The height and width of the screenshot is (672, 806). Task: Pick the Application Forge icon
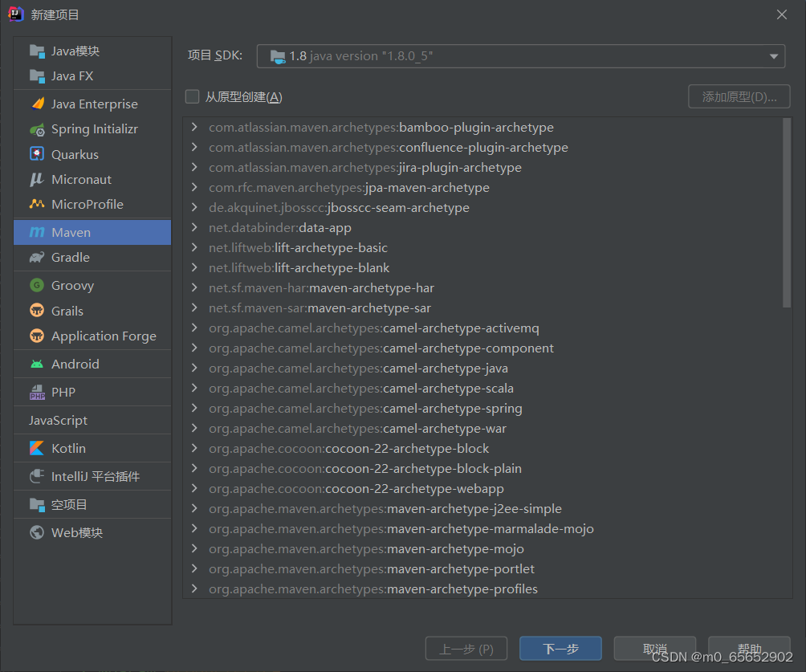coord(37,336)
